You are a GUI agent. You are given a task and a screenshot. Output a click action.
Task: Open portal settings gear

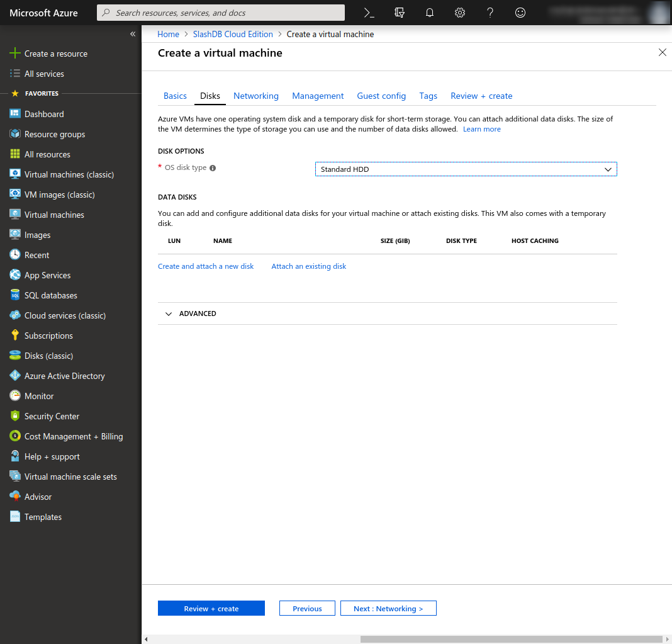[x=460, y=13]
